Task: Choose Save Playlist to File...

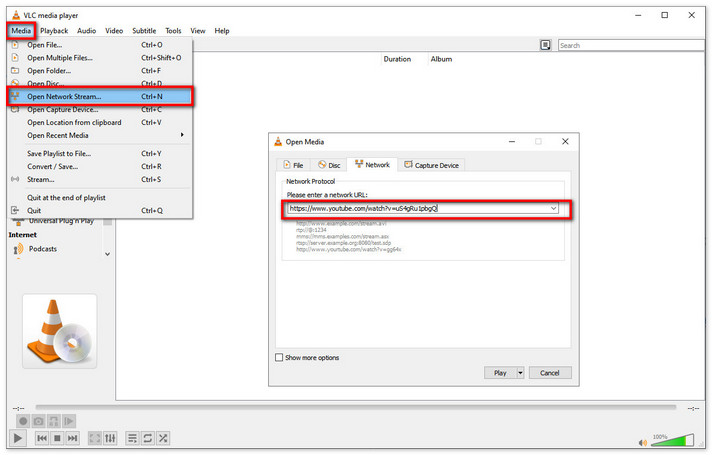Action: pyautogui.click(x=100, y=153)
